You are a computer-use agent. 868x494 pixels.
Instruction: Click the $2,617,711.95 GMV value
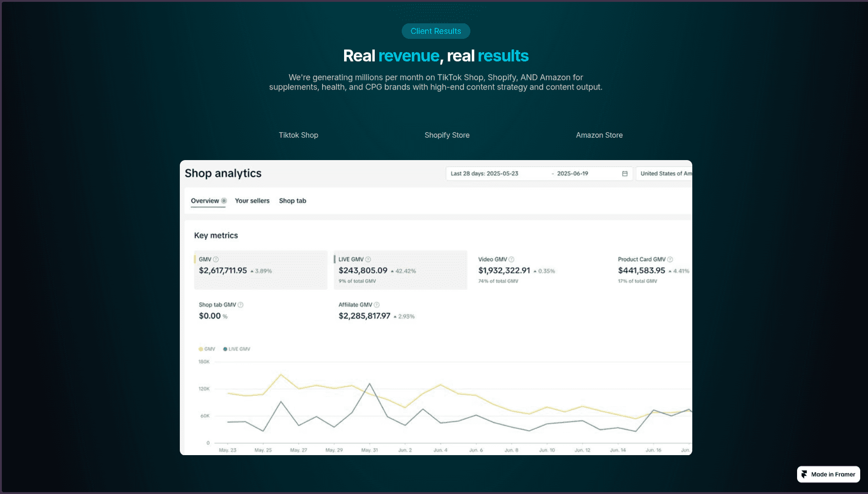pos(223,271)
